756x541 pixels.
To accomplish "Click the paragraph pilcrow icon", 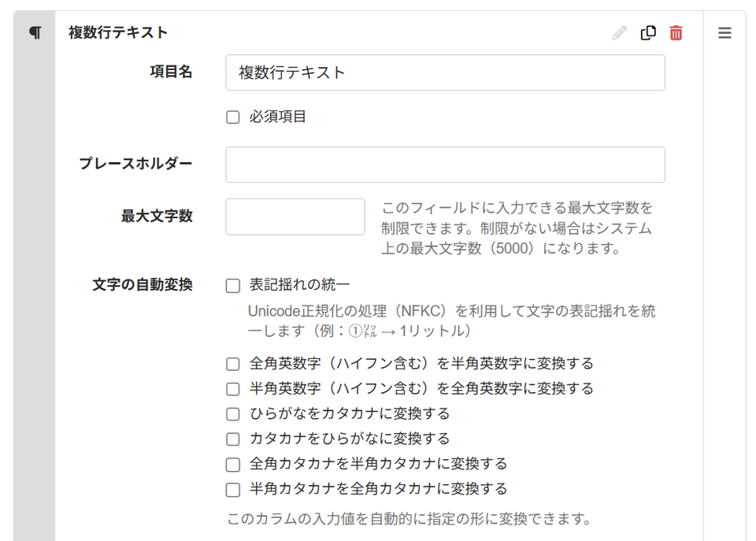I will pyautogui.click(x=35, y=33).
